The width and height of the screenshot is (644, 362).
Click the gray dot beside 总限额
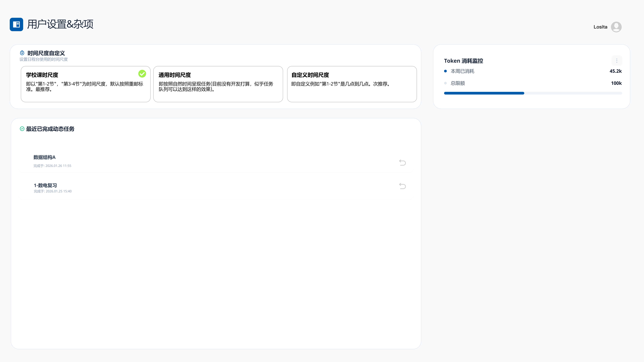point(446,83)
